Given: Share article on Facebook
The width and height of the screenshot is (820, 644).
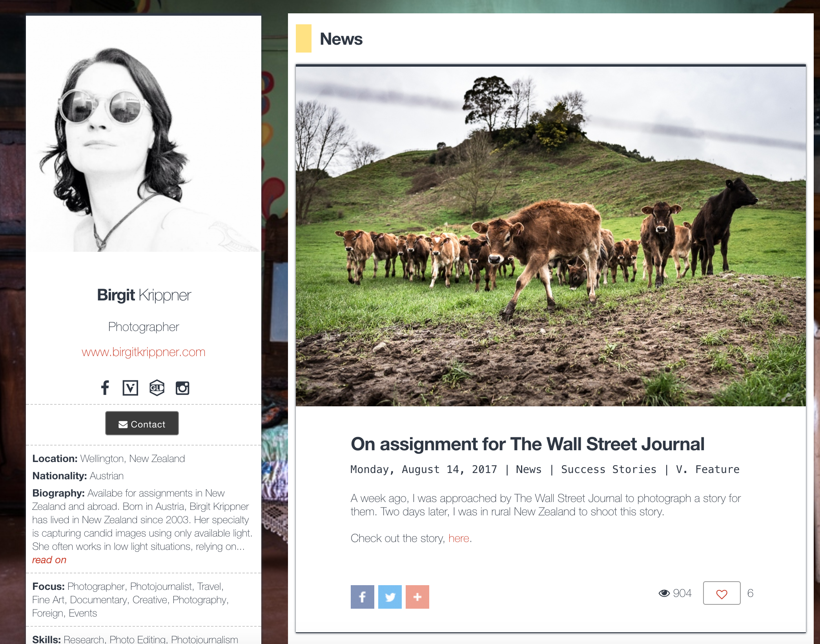Looking at the screenshot, I should coord(362,597).
